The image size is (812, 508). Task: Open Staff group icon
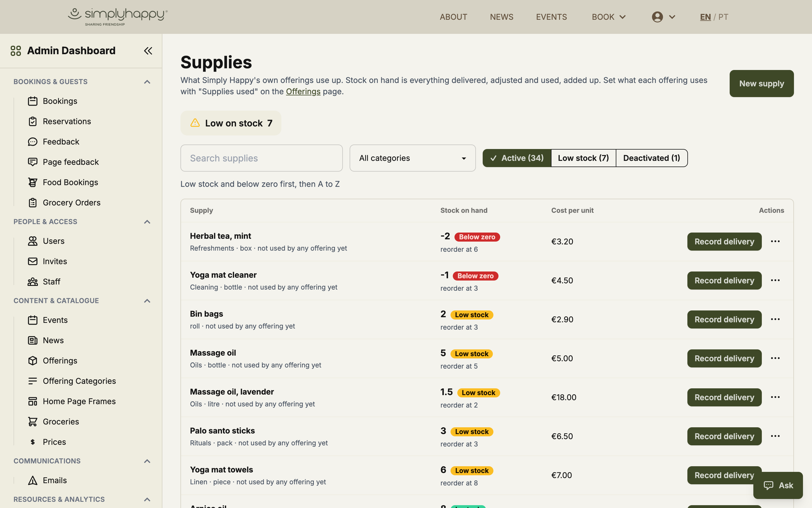[x=32, y=282]
